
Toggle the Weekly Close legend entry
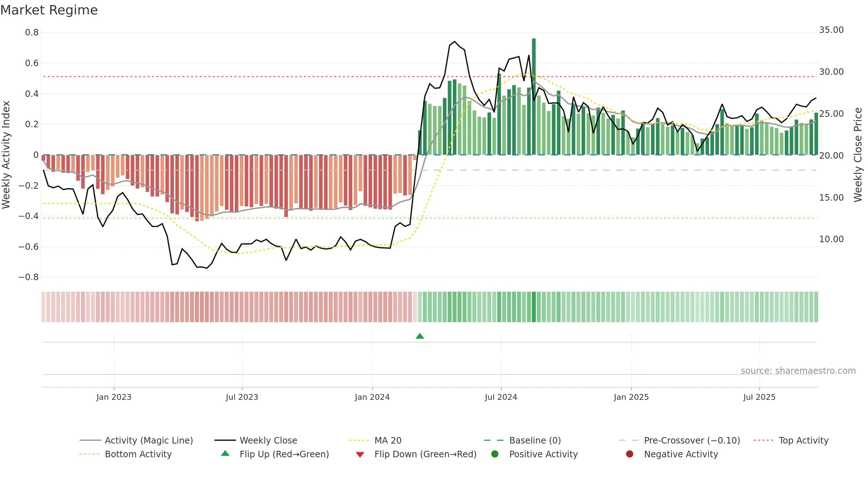[256, 440]
